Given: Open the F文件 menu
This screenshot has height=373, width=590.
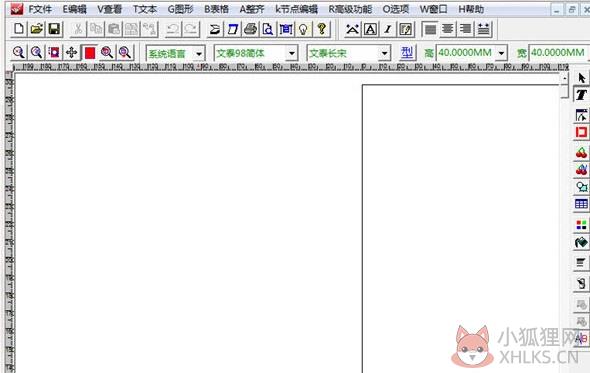Looking at the screenshot, I should [x=40, y=9].
